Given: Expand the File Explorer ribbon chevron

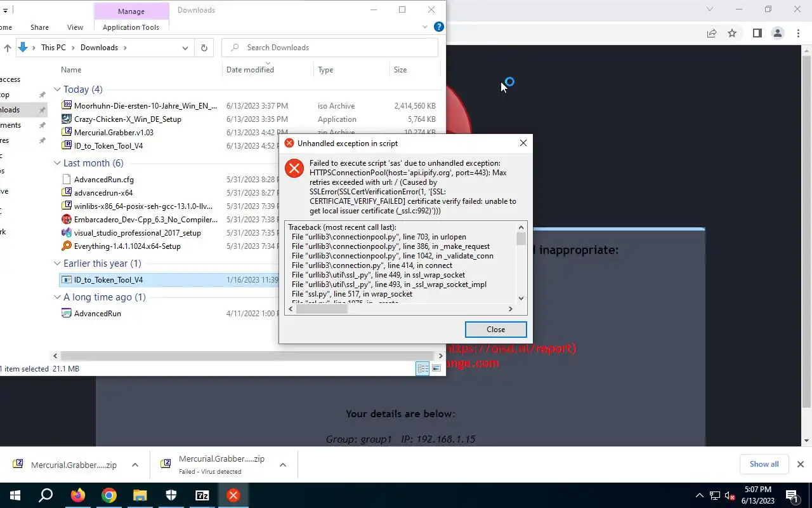Looking at the screenshot, I should click(x=425, y=27).
